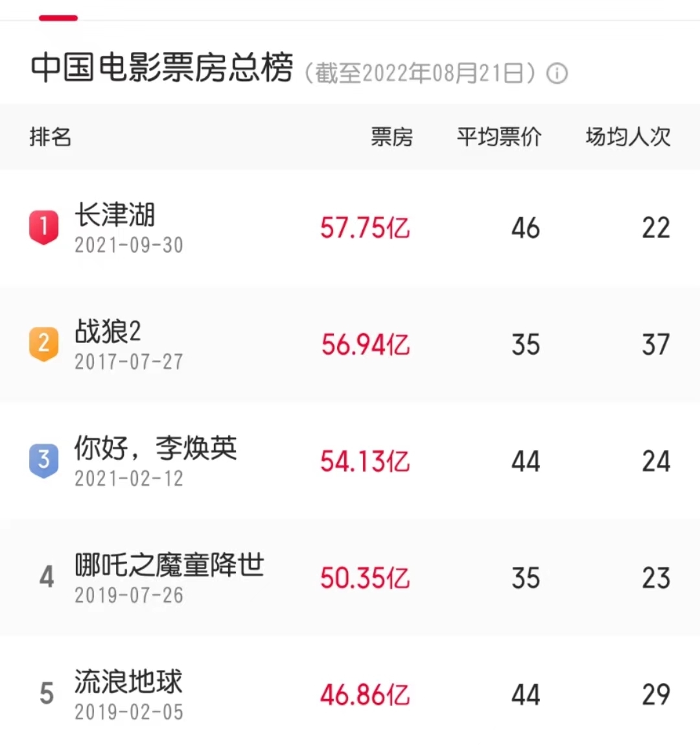Open the movie 你好，李焕英
This screenshot has width=700, height=749.
pos(156,449)
